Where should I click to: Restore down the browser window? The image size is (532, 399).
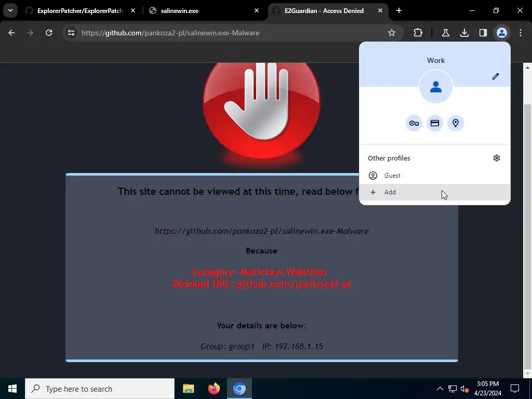496,10
